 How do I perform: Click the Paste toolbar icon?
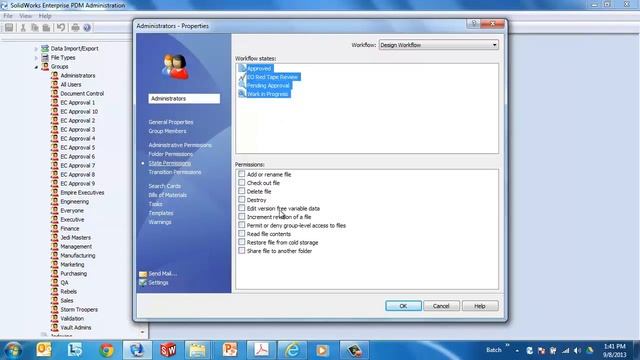tap(47, 27)
